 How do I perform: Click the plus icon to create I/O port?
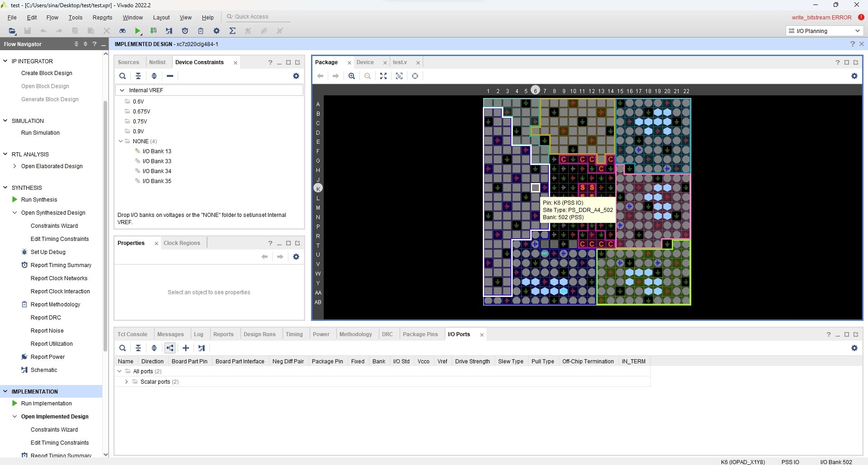tap(186, 348)
